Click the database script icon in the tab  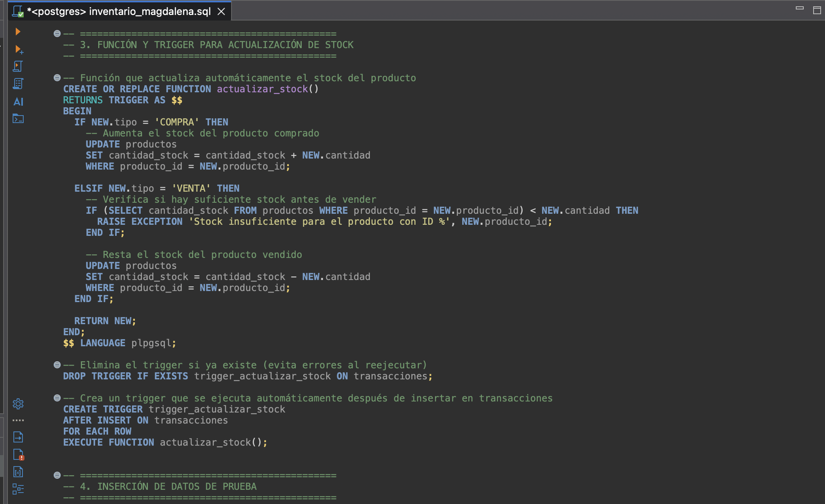click(x=18, y=11)
